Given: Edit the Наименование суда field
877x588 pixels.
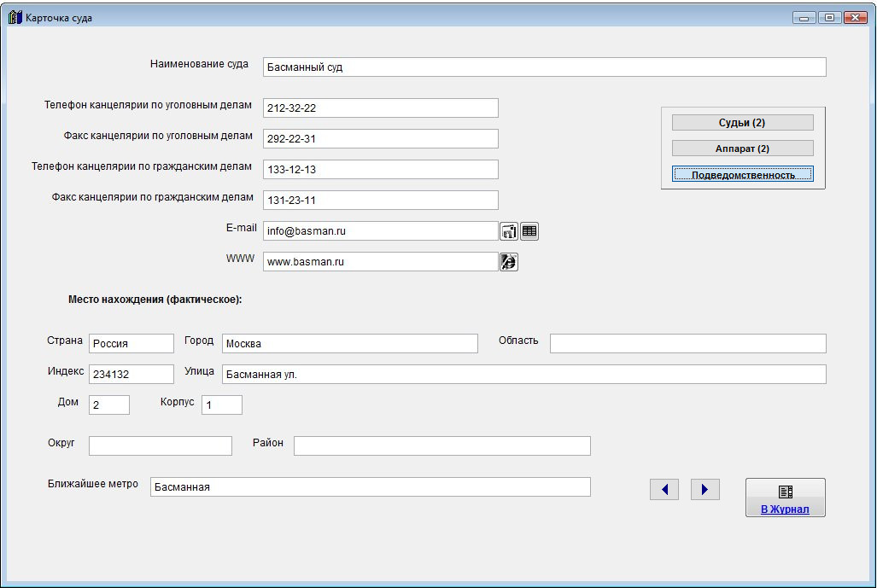Looking at the screenshot, I should pyautogui.click(x=544, y=67).
